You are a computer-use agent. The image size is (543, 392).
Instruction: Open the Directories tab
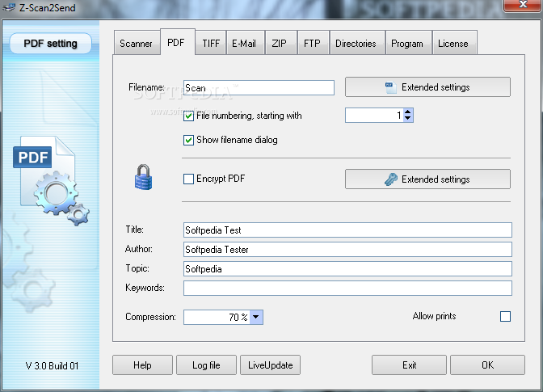pyautogui.click(x=357, y=44)
